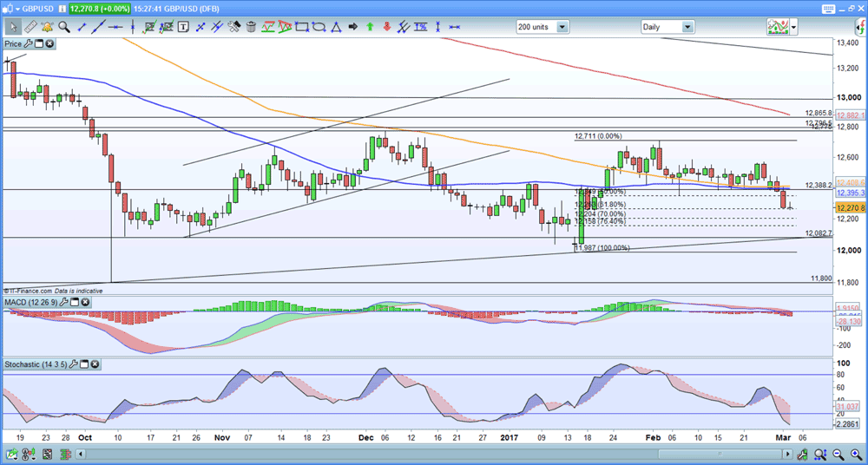The height and width of the screenshot is (465, 868).
Task: Expand the indicators button dropdown arrow
Action: [x=794, y=26]
